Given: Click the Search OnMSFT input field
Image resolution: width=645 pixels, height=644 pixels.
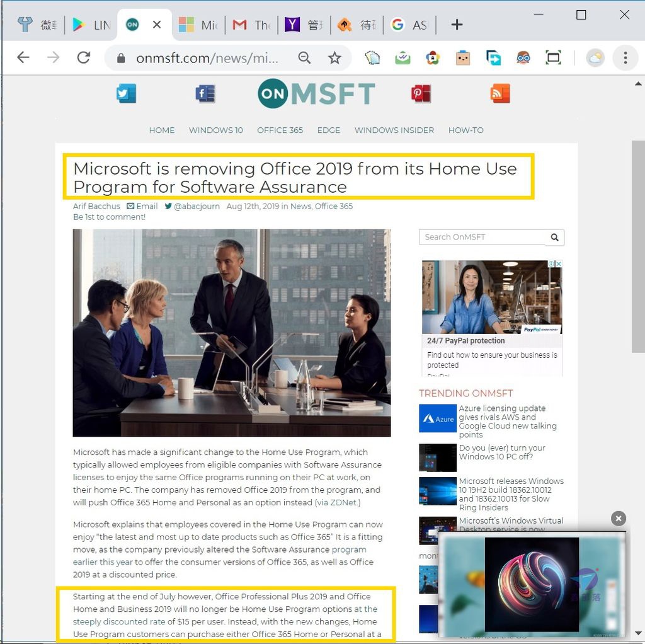Looking at the screenshot, I should [482, 238].
